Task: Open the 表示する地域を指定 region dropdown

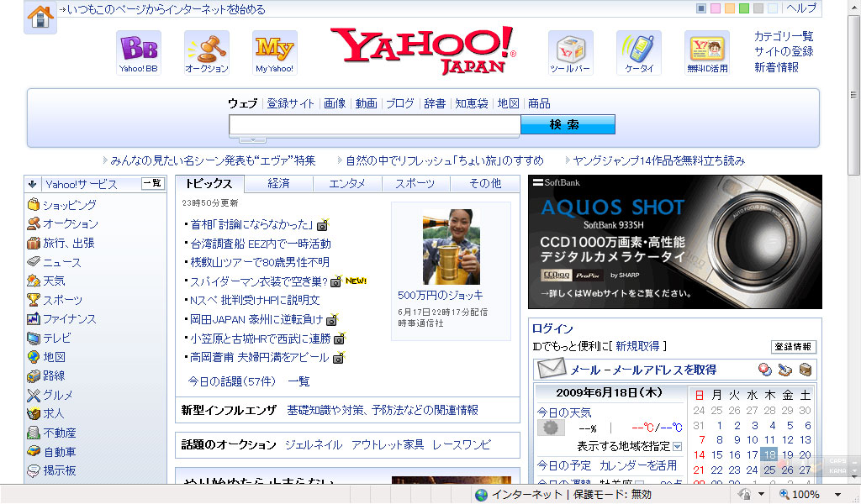Action: 678,446
